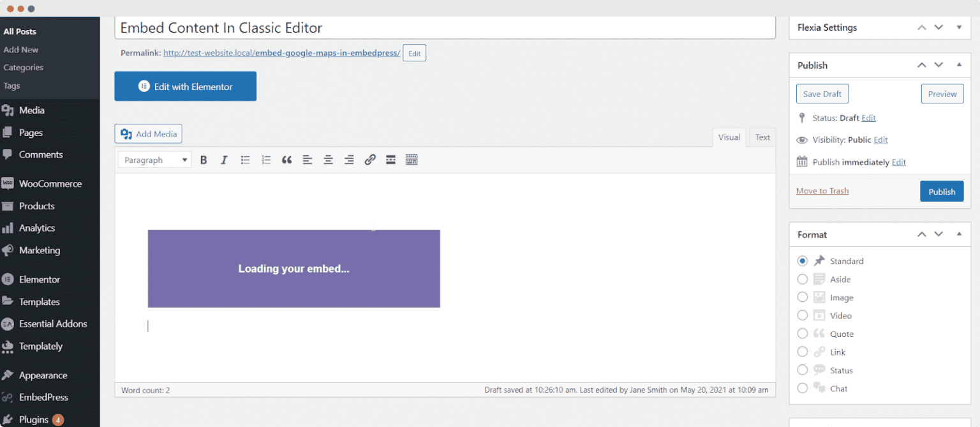The height and width of the screenshot is (427, 980).
Task: Select the Aside post format
Action: pos(803,279)
